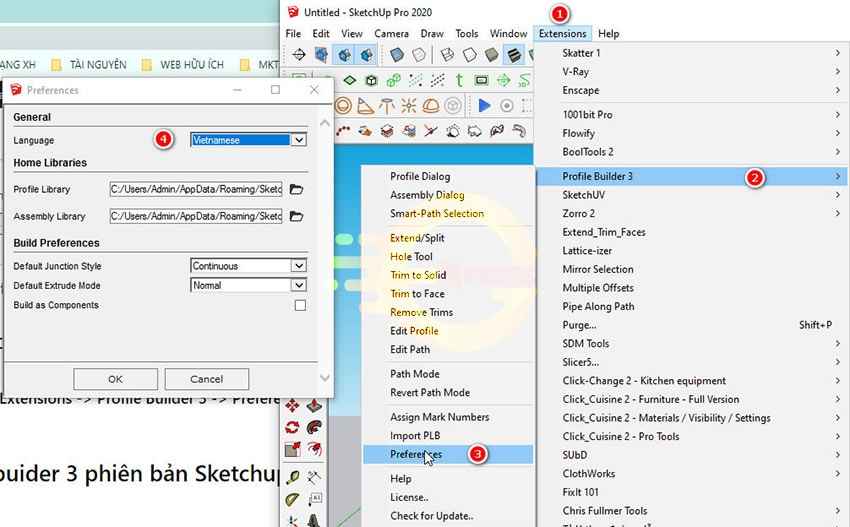The width and height of the screenshot is (850, 527).
Task: Toggle the Build as Components checkbox
Action: [x=300, y=305]
